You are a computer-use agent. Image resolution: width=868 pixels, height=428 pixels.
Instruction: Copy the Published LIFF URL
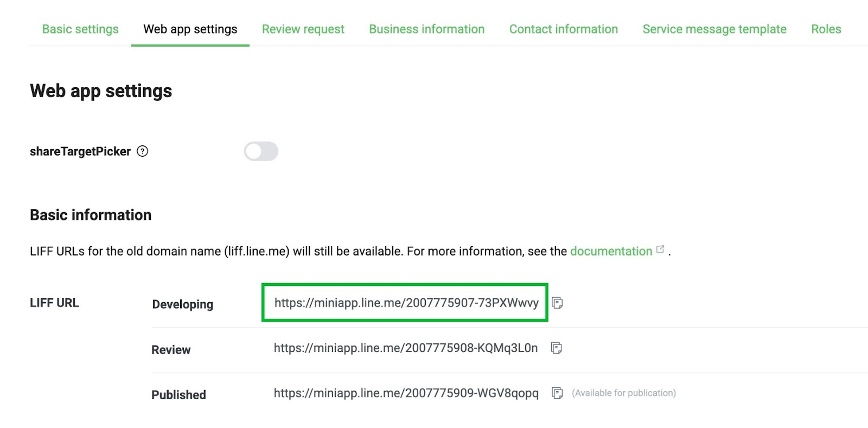[x=557, y=393]
